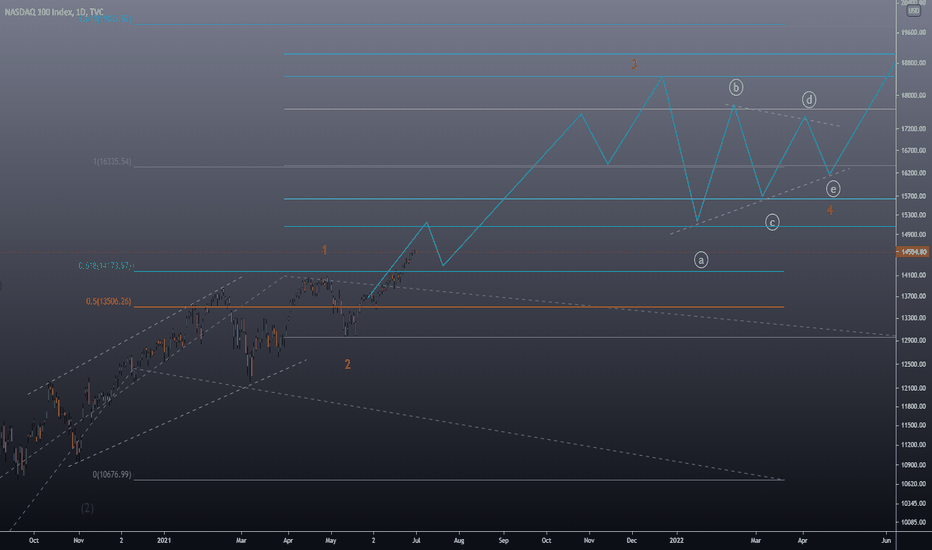Click the circled wave label a
The width and height of the screenshot is (932, 550).
coord(701,260)
